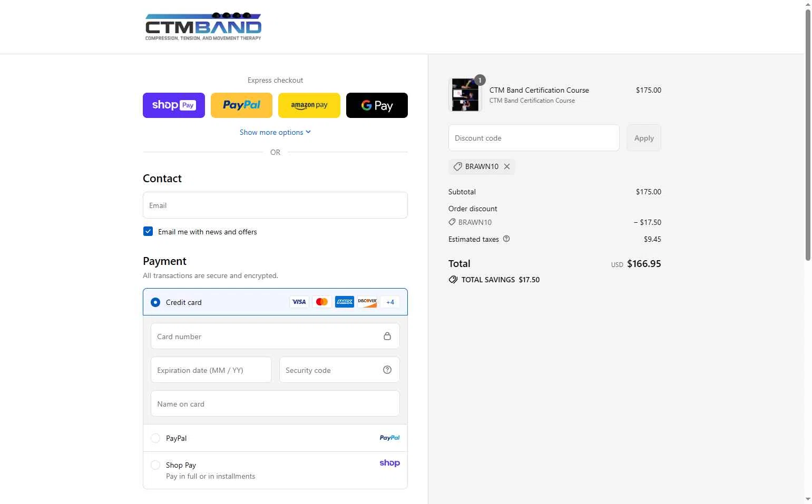
Task: Click the quantity badge on product thumbnail
Action: [x=480, y=80]
